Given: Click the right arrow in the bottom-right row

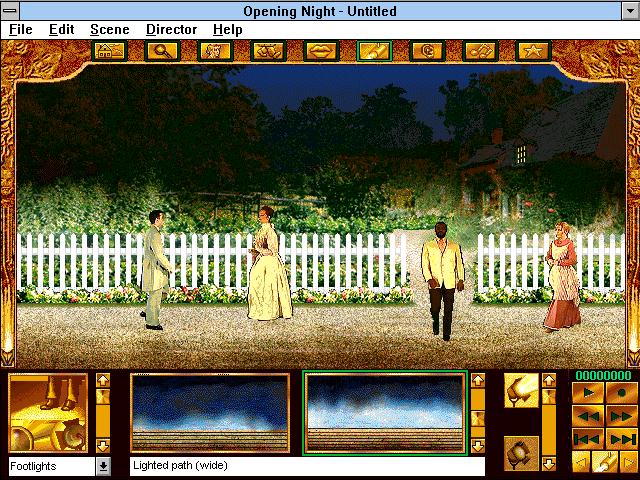Looking at the screenshot, I should tap(629, 462).
